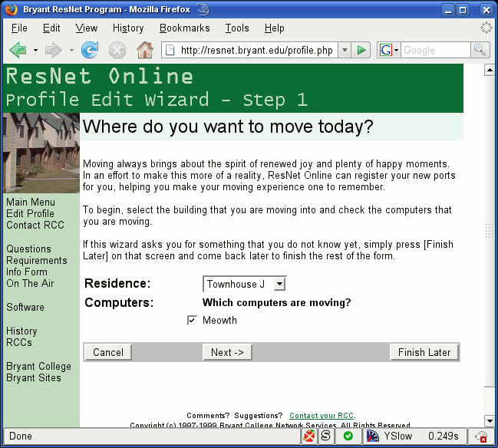498x448 pixels.
Task: Open the Back history dropdown arrow
Action: click(35, 50)
